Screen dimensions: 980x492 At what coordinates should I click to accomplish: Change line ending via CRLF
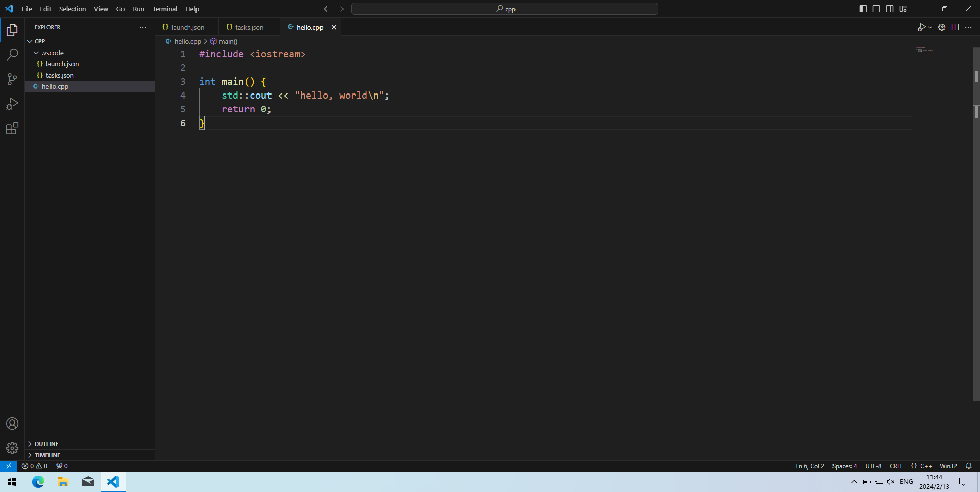click(896, 466)
